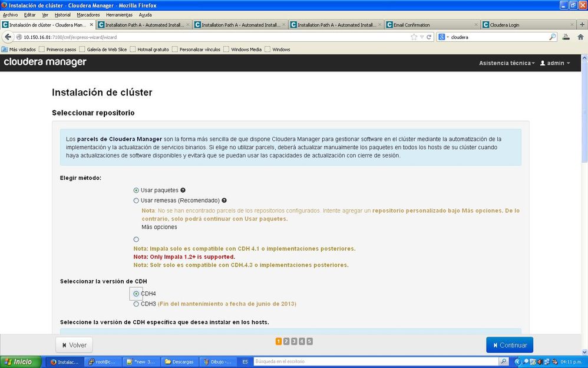The height and width of the screenshot is (368, 588).
Task: Go to the Firefox home page icon
Action: pyautogui.click(x=580, y=37)
